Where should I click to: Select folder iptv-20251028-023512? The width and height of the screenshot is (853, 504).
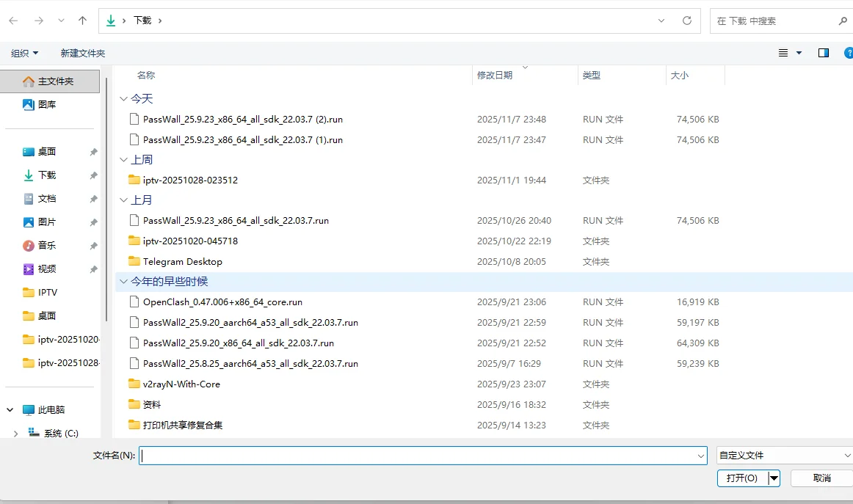point(190,180)
